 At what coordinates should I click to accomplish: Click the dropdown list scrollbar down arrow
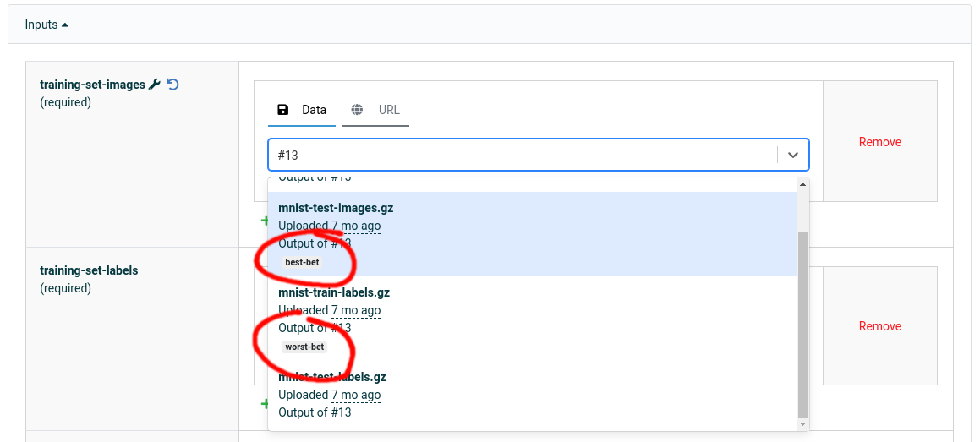coord(803,424)
